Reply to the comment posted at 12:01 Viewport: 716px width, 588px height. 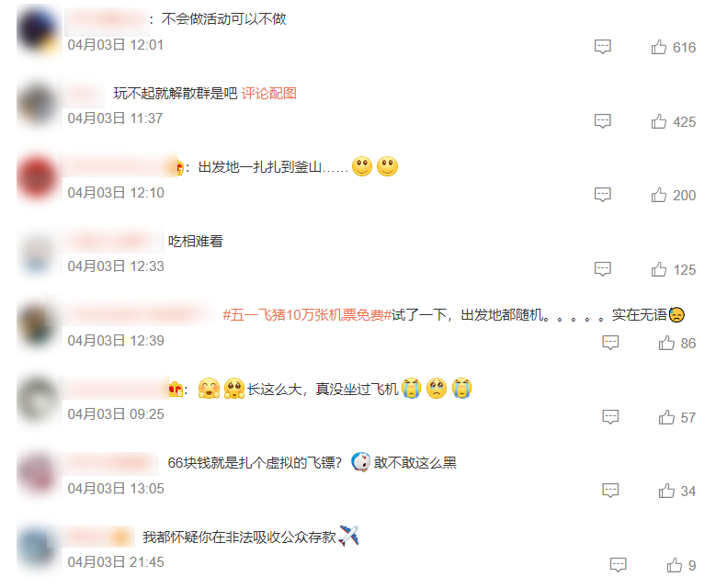click(602, 47)
